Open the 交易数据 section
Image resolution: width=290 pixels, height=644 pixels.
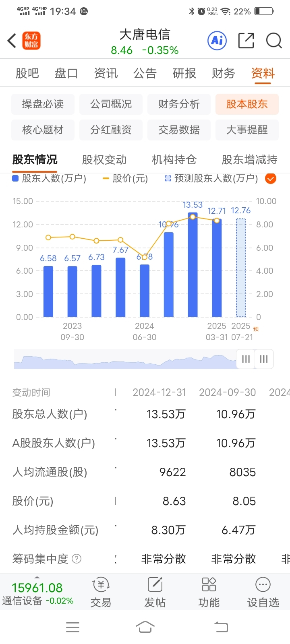point(179,130)
